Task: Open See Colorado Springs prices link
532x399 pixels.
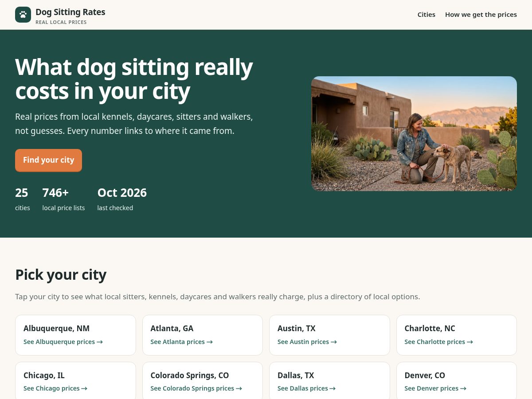Action: tap(196, 388)
